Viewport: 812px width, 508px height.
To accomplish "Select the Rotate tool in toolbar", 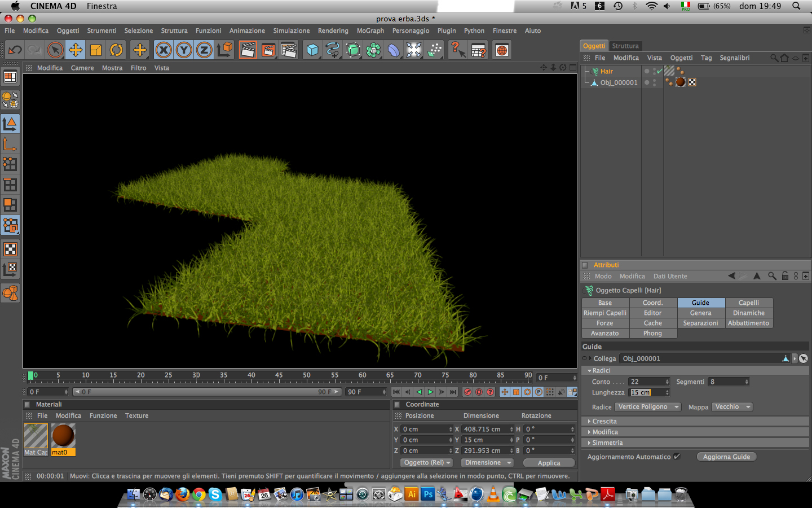I will 116,50.
